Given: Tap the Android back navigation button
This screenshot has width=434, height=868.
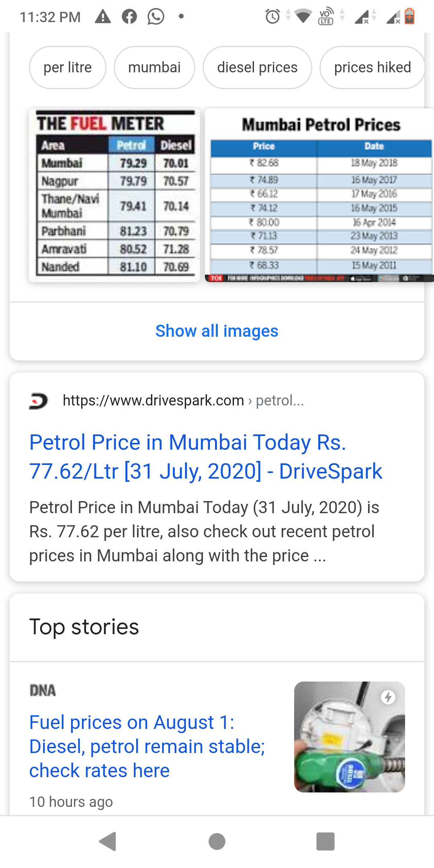Looking at the screenshot, I should pos(108,841).
